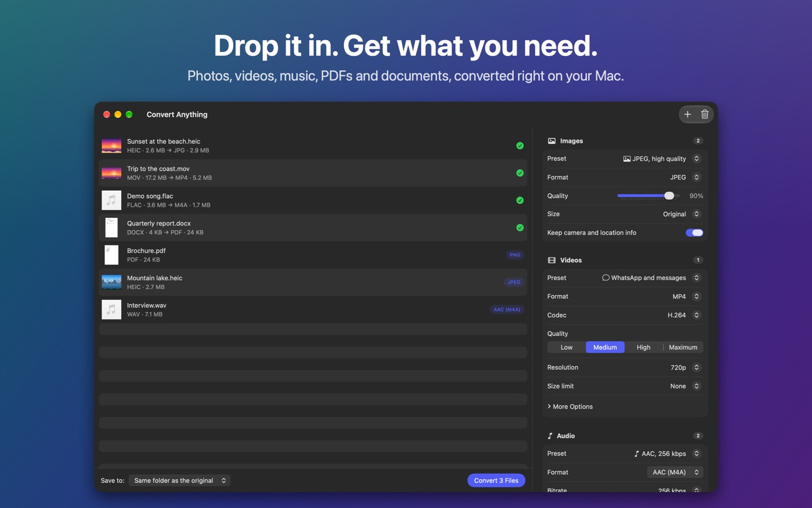Click the Videos count badge

(x=698, y=260)
